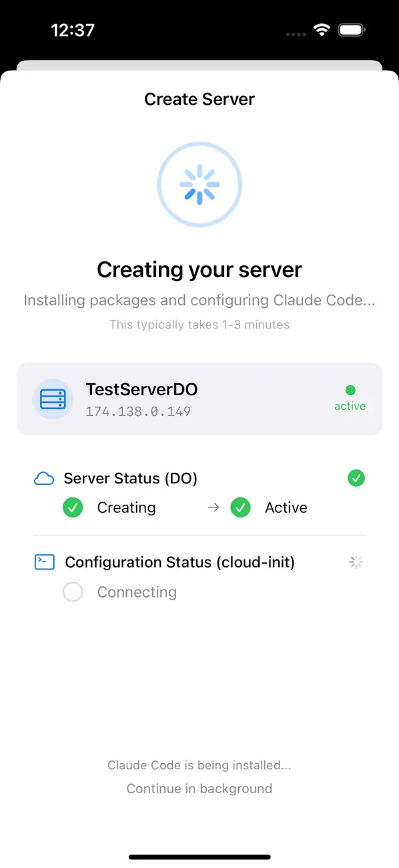Screen dimensions: 399x868
Task: Tap the small spinner beside Configuration Status
Action: 356,562
